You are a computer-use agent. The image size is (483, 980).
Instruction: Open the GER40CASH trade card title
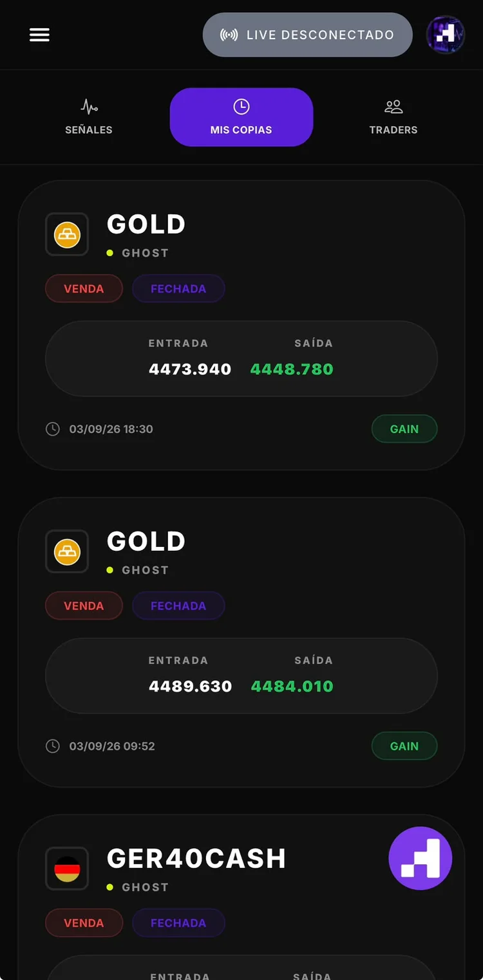click(196, 859)
